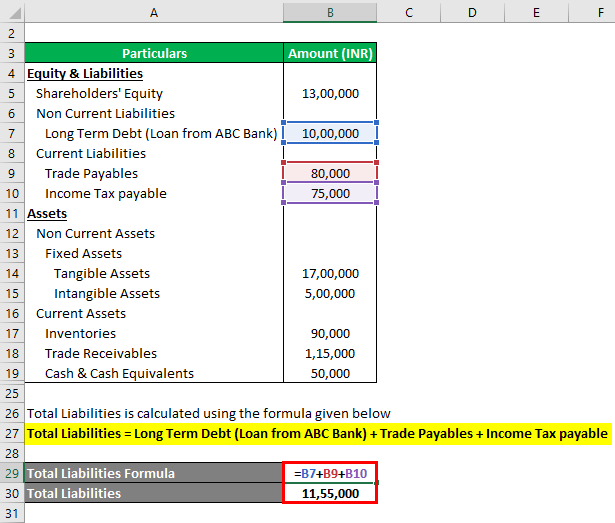Select the Current Assets cell
615x523 pixels.
pyautogui.click(x=154, y=313)
